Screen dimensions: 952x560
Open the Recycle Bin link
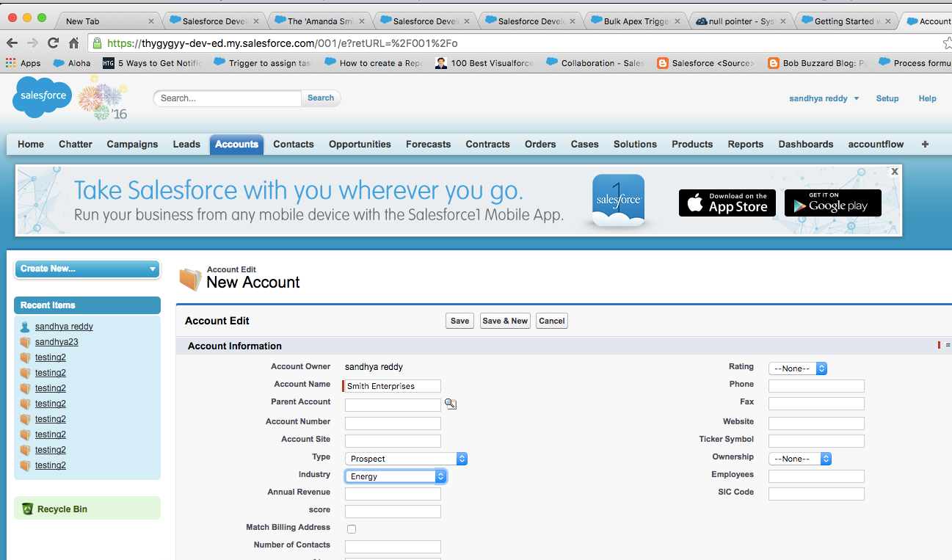[62, 509]
